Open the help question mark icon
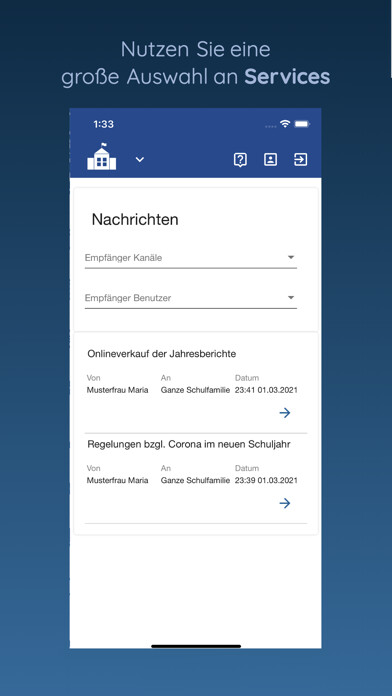Screen dimensions: 392x696 pos(240,160)
